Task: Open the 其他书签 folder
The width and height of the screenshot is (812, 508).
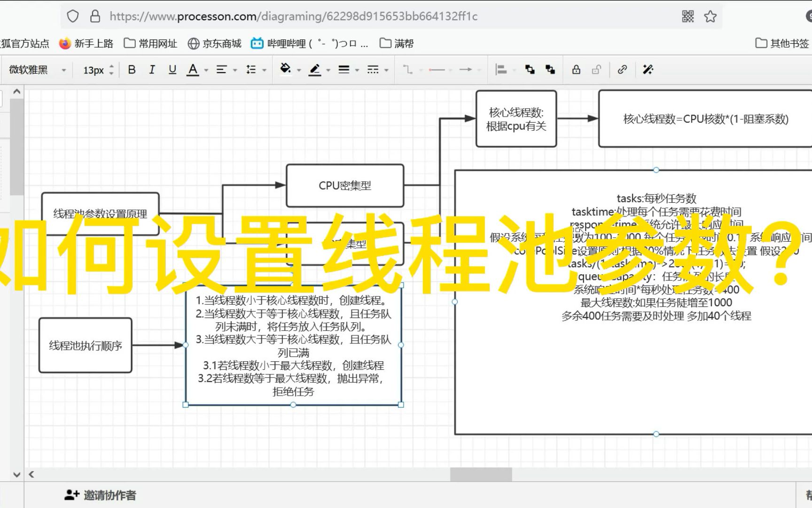Action: pos(783,43)
